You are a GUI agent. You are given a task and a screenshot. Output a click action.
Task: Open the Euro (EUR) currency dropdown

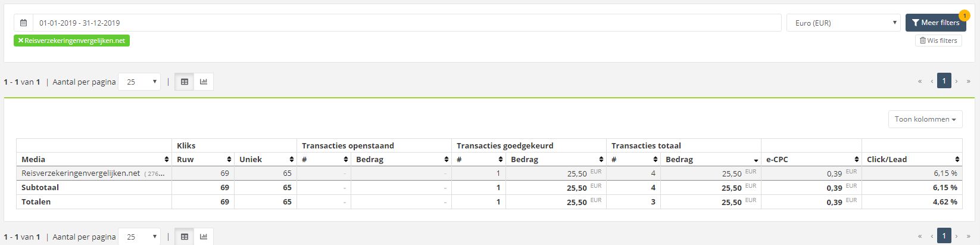tap(844, 23)
